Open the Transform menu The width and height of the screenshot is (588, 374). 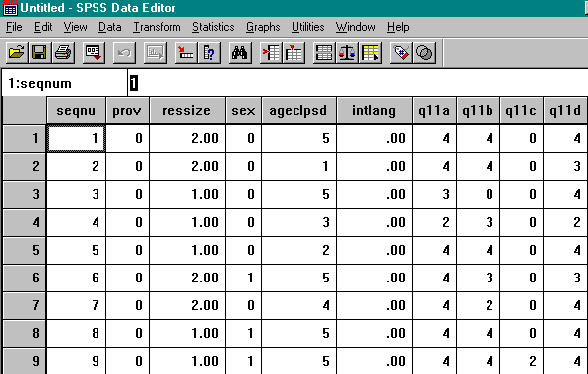[157, 27]
